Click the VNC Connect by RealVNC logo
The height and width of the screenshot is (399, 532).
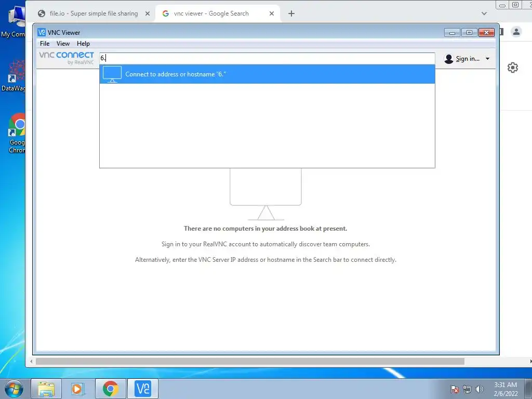tap(66, 58)
